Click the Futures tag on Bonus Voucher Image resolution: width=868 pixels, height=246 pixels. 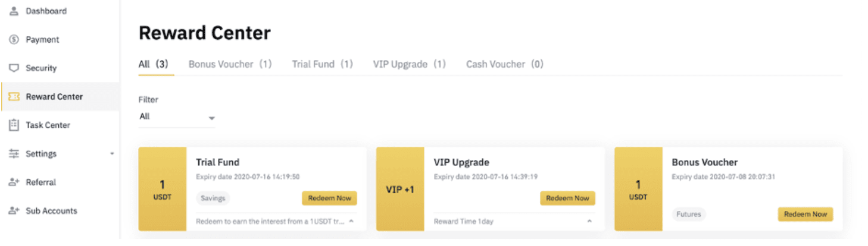[x=689, y=215]
